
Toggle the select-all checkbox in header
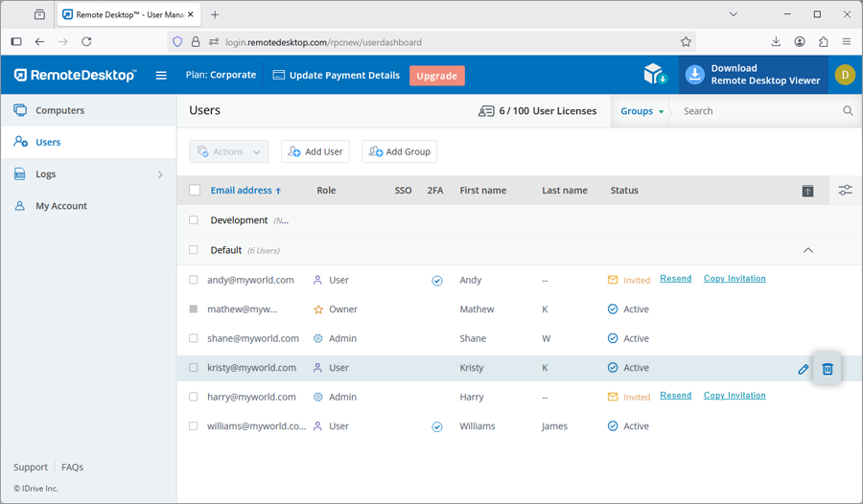(x=195, y=191)
